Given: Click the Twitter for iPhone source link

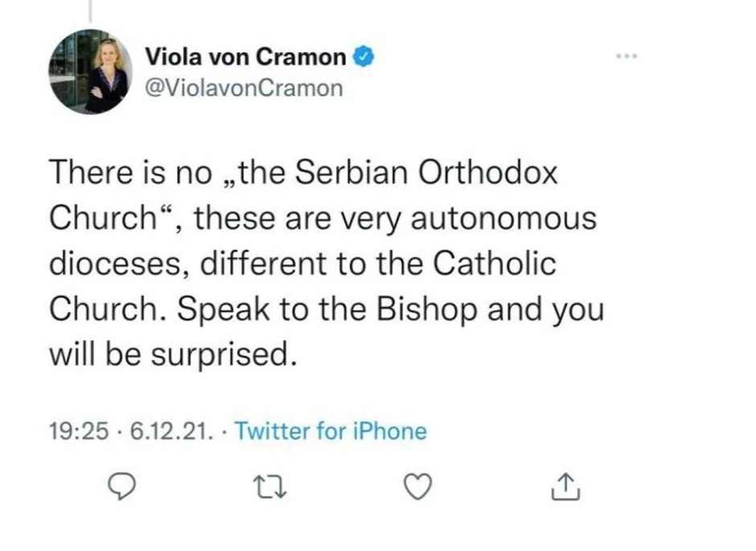Looking at the screenshot, I should click(330, 432).
